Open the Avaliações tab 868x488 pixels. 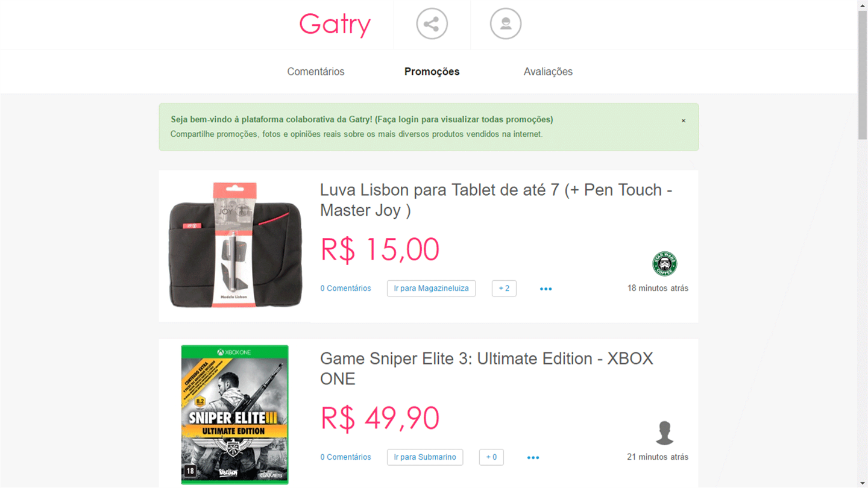pos(548,72)
